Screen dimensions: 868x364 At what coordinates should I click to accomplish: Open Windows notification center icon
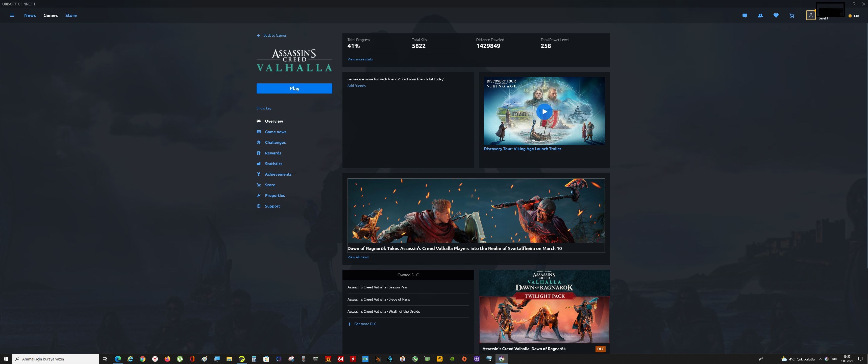click(860, 359)
